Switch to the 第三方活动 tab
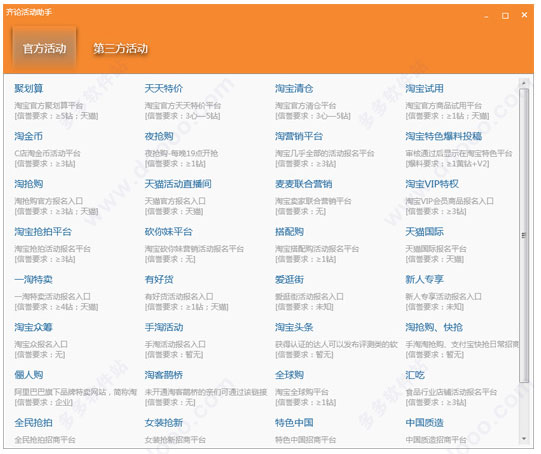The image size is (541, 454). click(x=120, y=48)
